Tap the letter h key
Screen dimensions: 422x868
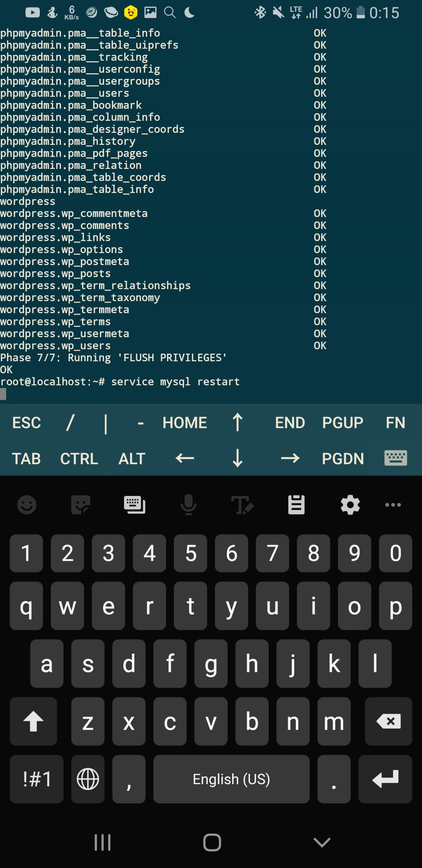(x=252, y=663)
